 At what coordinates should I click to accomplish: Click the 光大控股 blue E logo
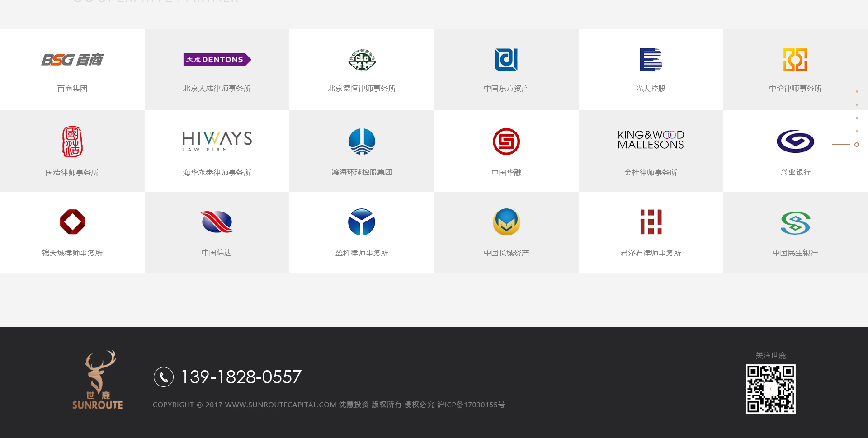click(x=651, y=60)
